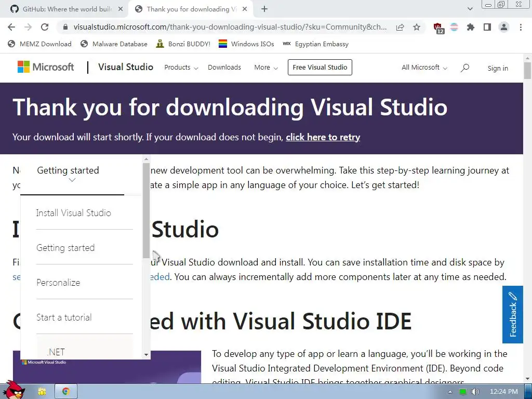Open the Angry Birds start button
Viewport: 532px width, 399px height.
point(14,390)
